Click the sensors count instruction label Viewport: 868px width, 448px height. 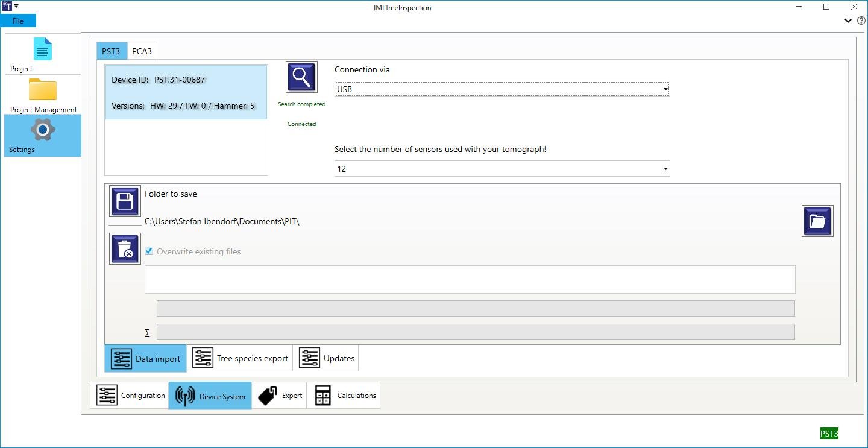coord(441,149)
